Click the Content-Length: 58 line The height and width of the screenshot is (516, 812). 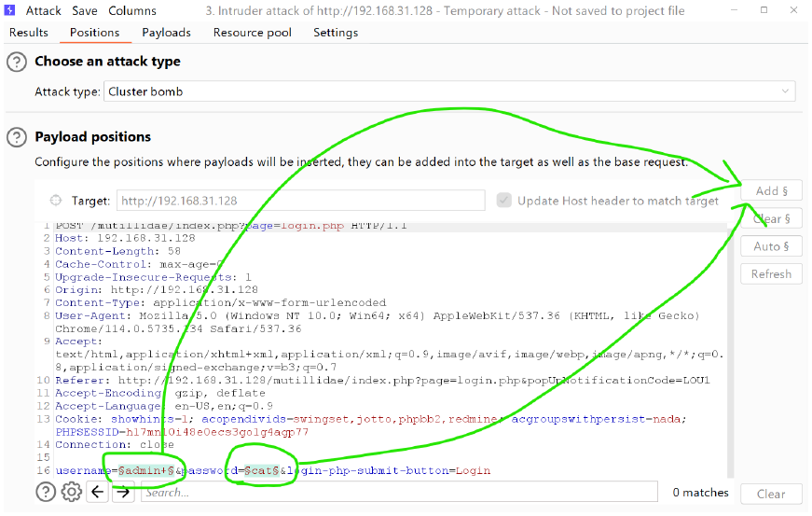coord(118,251)
